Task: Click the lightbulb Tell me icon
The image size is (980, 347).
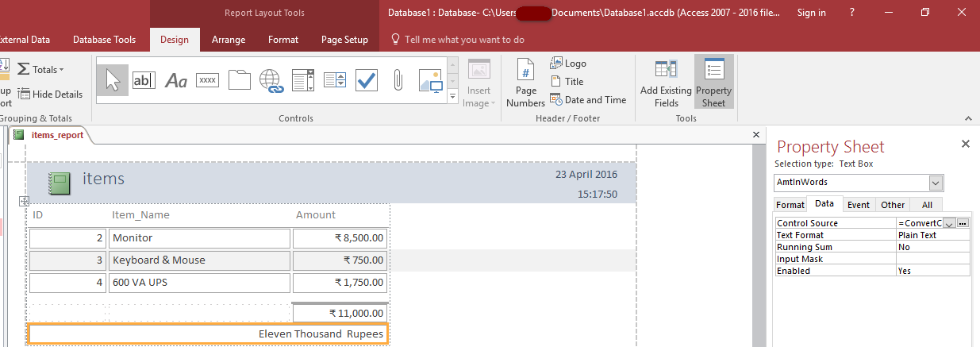Action: 395,39
